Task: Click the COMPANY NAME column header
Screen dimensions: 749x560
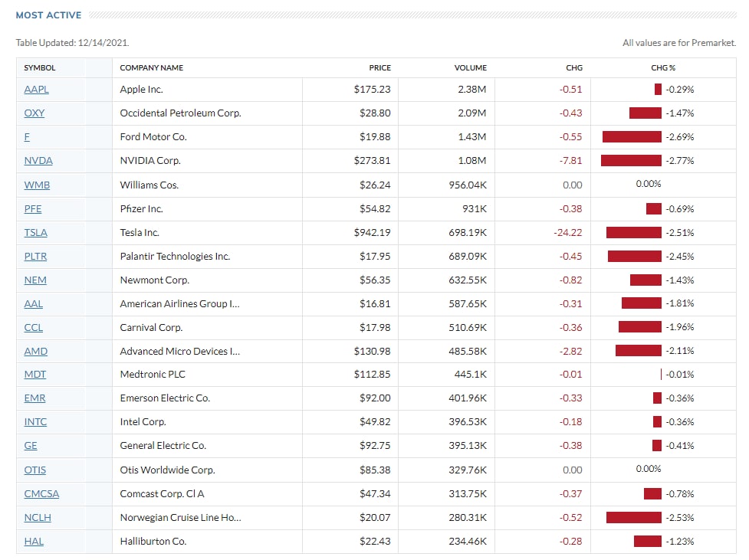Action: coord(152,67)
